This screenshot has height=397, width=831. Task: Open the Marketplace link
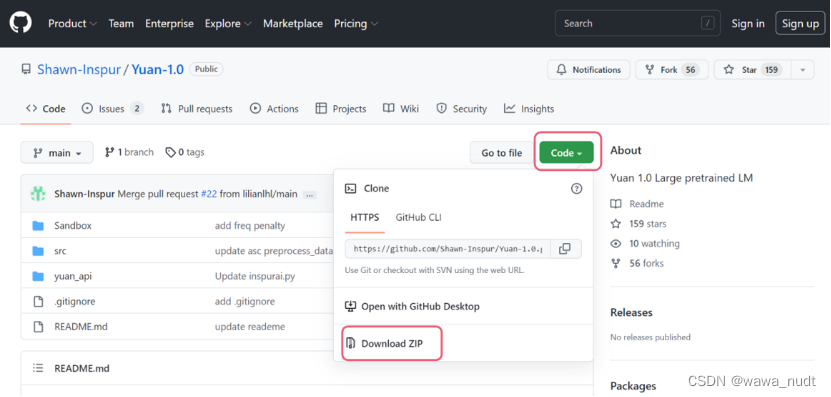(293, 23)
